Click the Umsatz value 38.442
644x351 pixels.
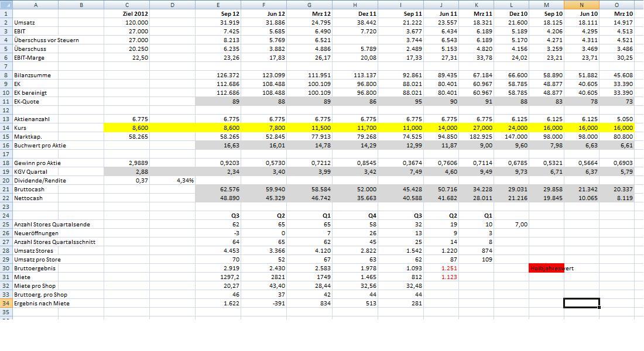click(x=355, y=23)
